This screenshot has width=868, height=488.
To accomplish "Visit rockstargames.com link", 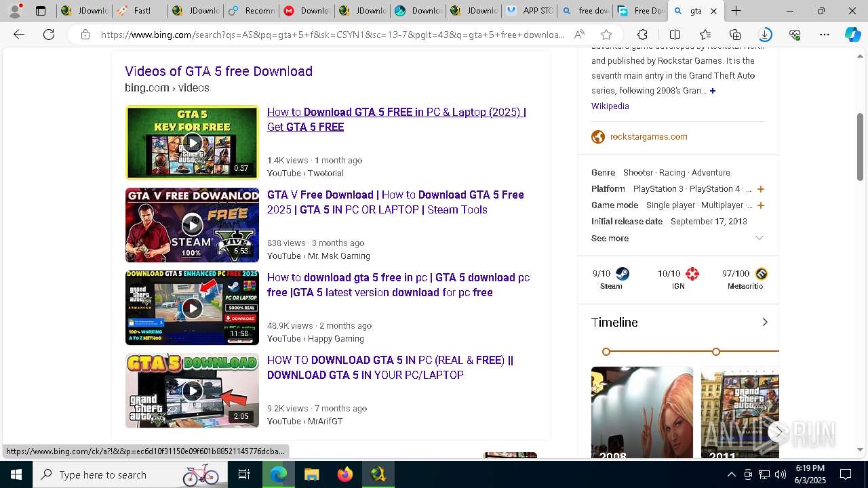I will click(648, 137).
